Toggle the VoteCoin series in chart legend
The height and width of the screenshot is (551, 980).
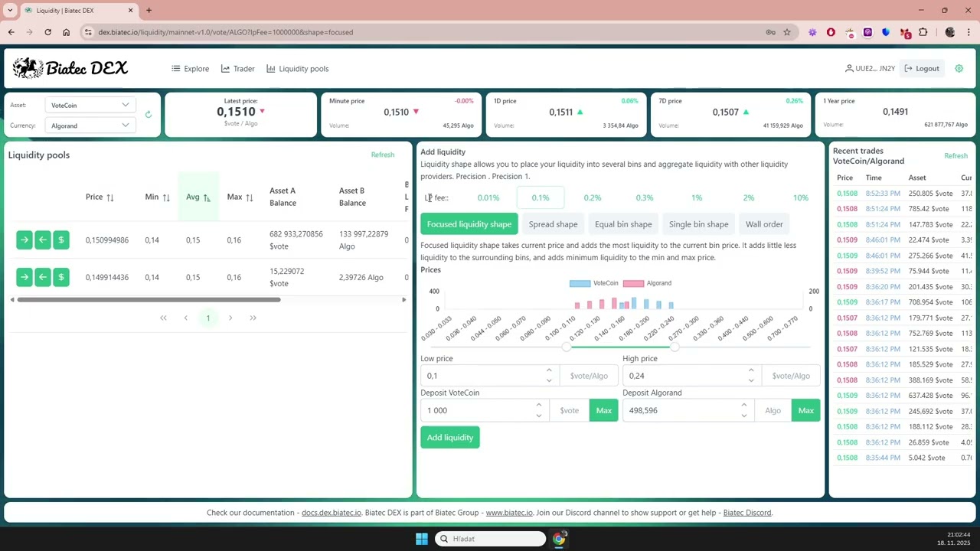point(594,283)
